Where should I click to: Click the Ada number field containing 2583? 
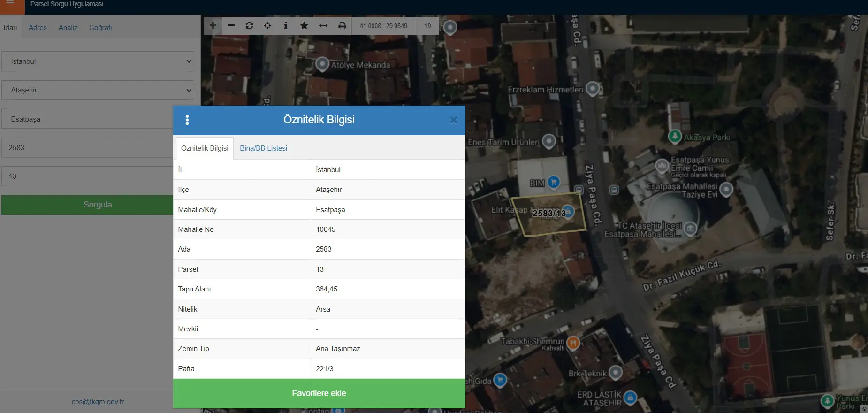pyautogui.click(x=88, y=148)
